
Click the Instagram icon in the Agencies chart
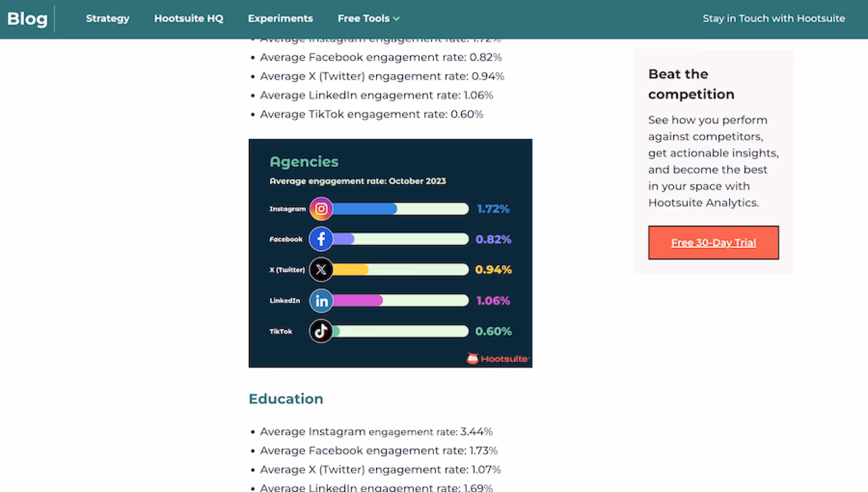click(x=321, y=208)
